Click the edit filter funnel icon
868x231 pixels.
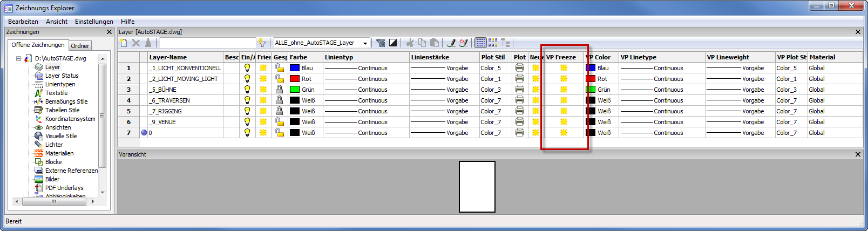[x=381, y=43]
